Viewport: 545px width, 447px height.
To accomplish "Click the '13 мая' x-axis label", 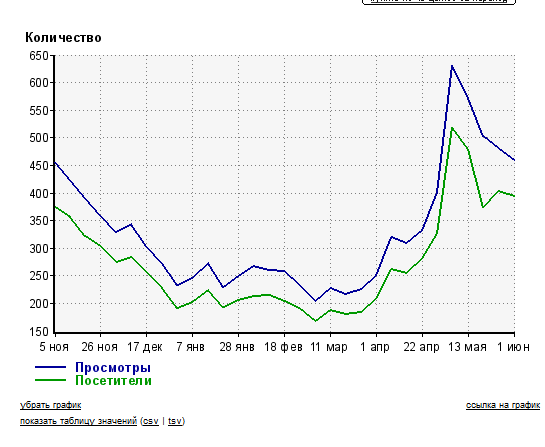I will (x=467, y=347).
